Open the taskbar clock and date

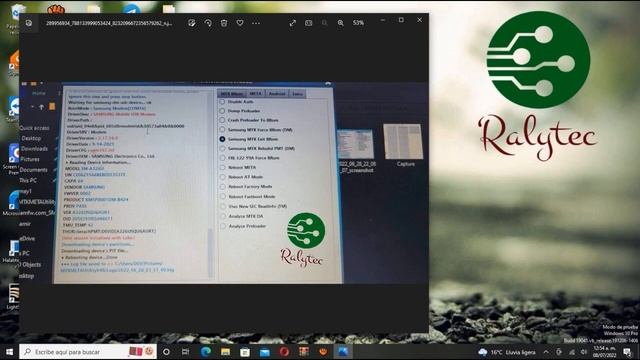604,352
